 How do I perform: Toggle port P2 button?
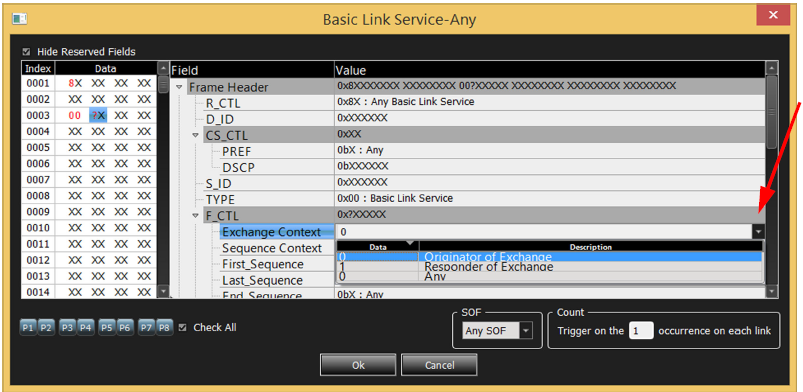46,327
